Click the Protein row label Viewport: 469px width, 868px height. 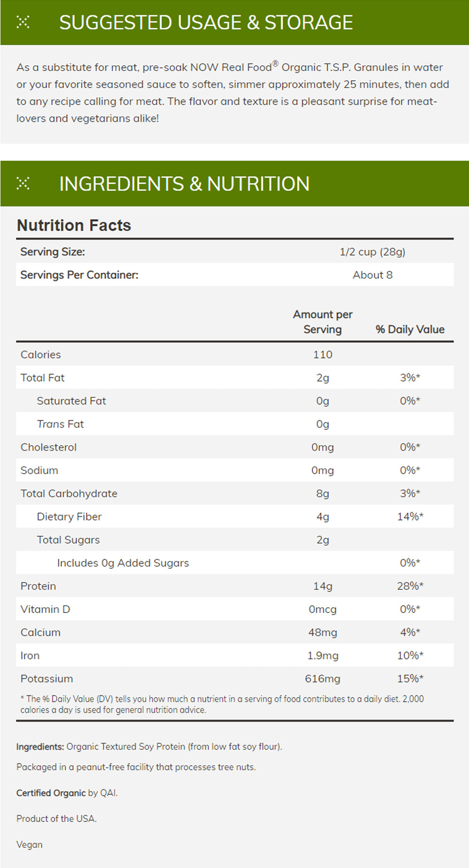click(x=38, y=586)
